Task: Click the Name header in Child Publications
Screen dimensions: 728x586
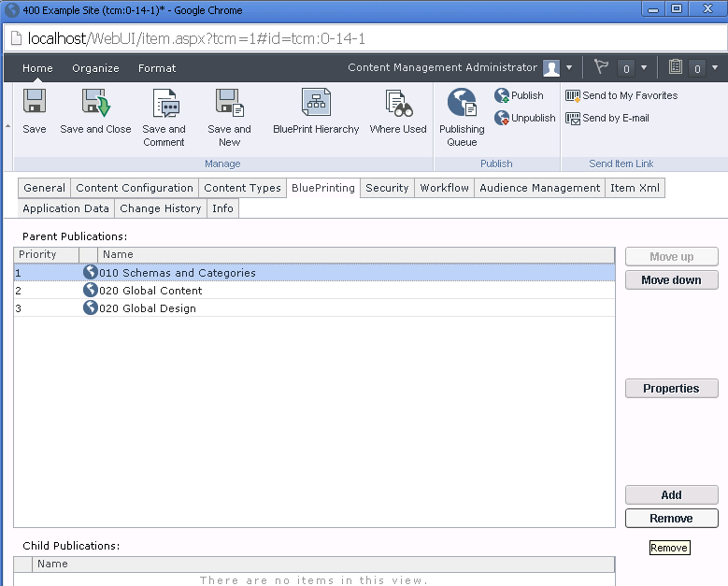Action: pyautogui.click(x=323, y=564)
